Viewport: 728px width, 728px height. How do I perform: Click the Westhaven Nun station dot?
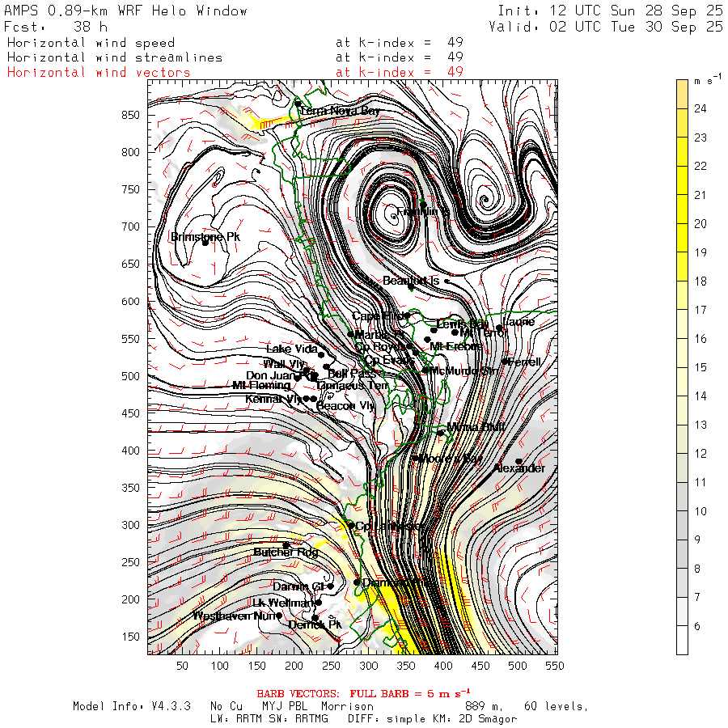[x=279, y=616]
